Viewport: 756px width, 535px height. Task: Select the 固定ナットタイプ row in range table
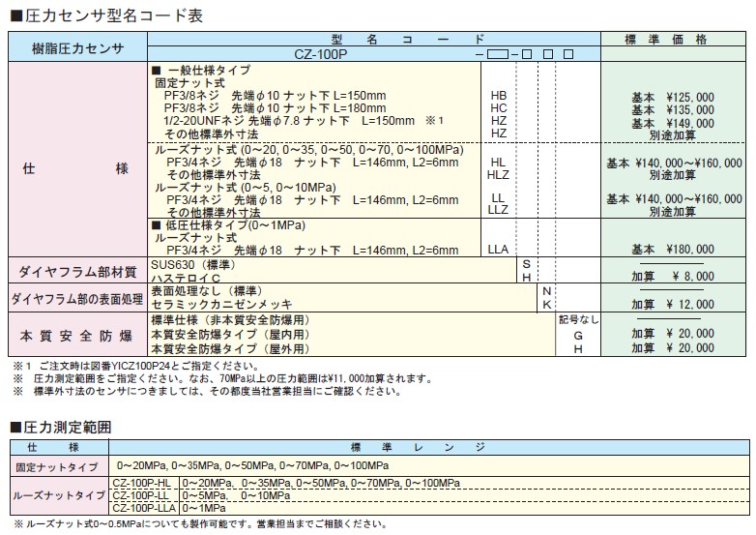59,465
